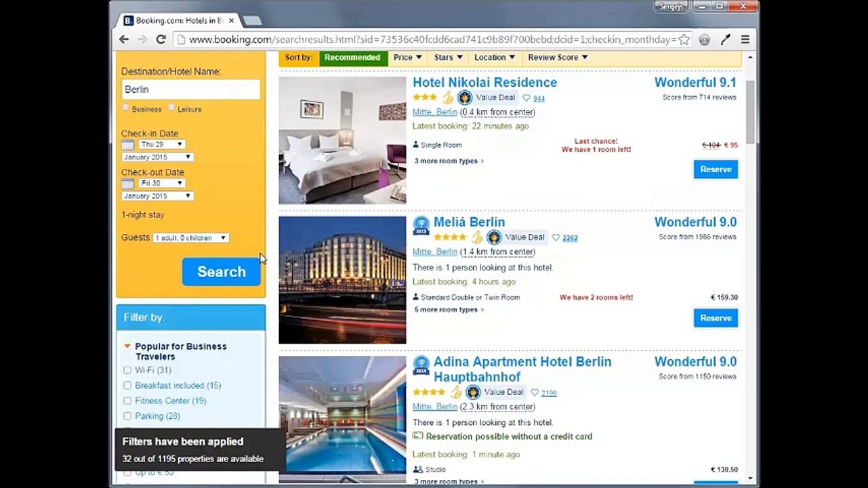This screenshot has width=868, height=488.
Task: Save Meliá Berlin with the heart icon
Action: tap(556, 238)
